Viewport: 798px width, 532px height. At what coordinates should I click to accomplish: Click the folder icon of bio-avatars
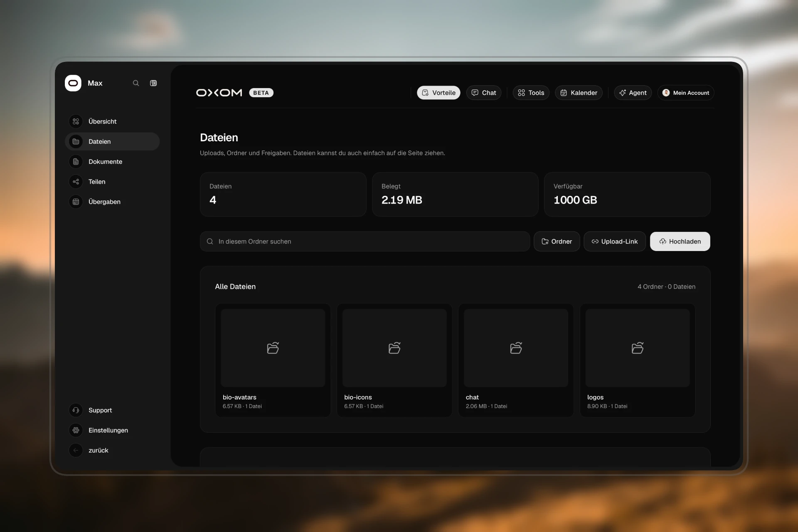pos(273,348)
